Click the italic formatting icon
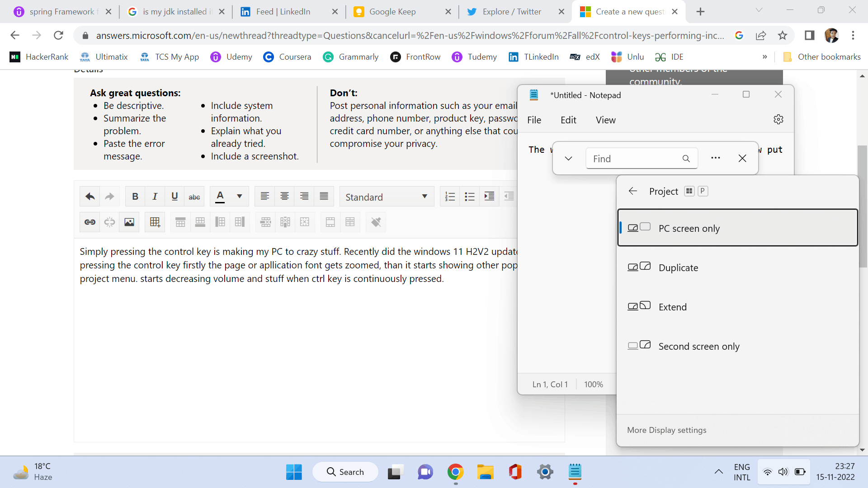Viewport: 868px width, 488px height. [155, 197]
